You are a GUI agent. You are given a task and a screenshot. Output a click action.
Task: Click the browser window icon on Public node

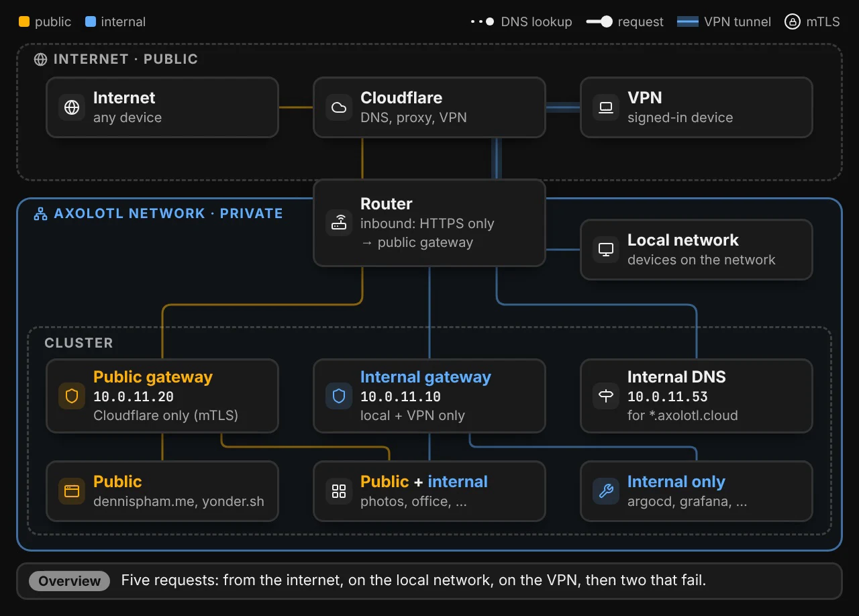[x=72, y=491]
